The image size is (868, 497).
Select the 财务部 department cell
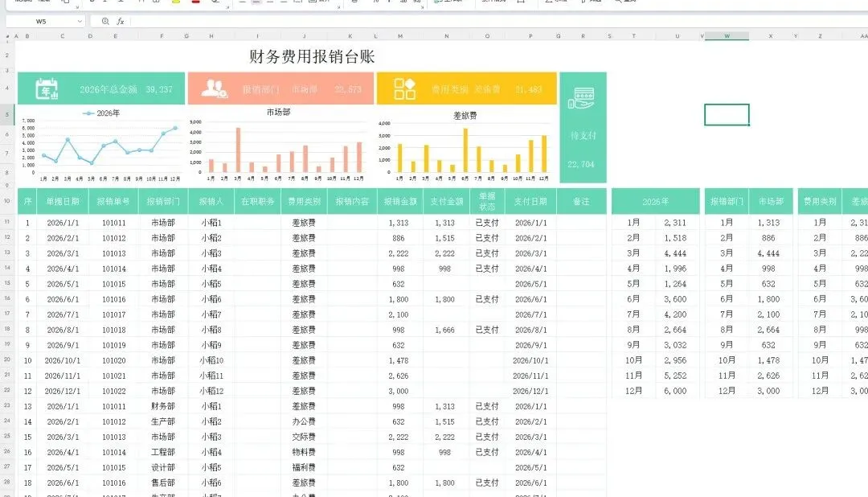click(162, 406)
